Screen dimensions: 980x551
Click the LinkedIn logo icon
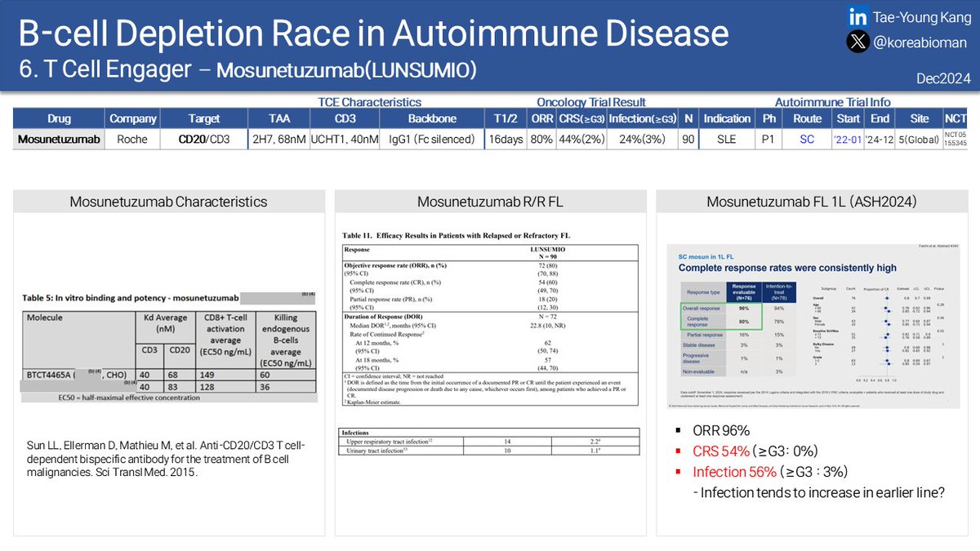[x=858, y=16]
